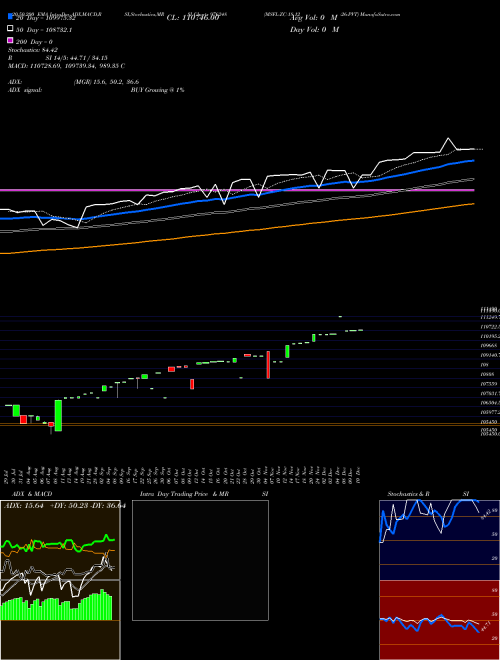Image resolution: width=500 pixels, height=660 pixels.
Task: Select the '50 Day = 108732.1' legend text
Action: 43,30
